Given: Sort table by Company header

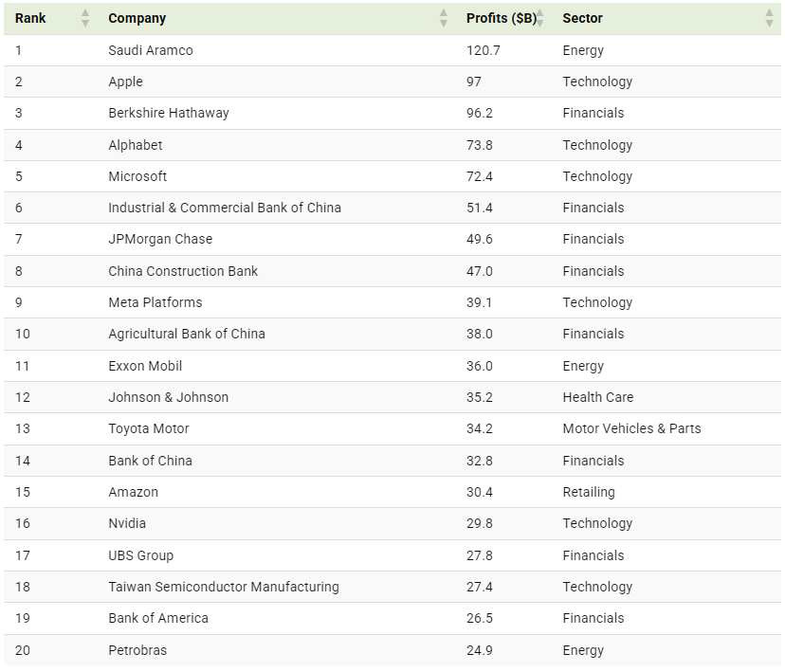Looking at the screenshot, I should (137, 18).
